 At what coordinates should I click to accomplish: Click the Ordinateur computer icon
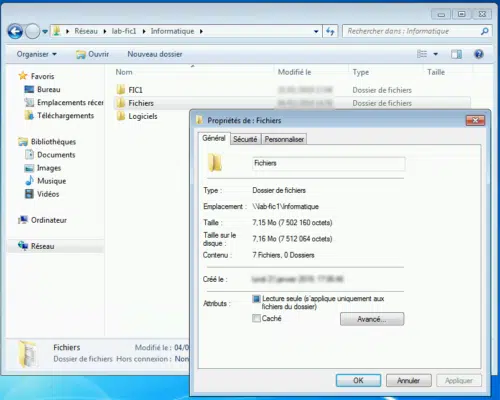point(23,220)
